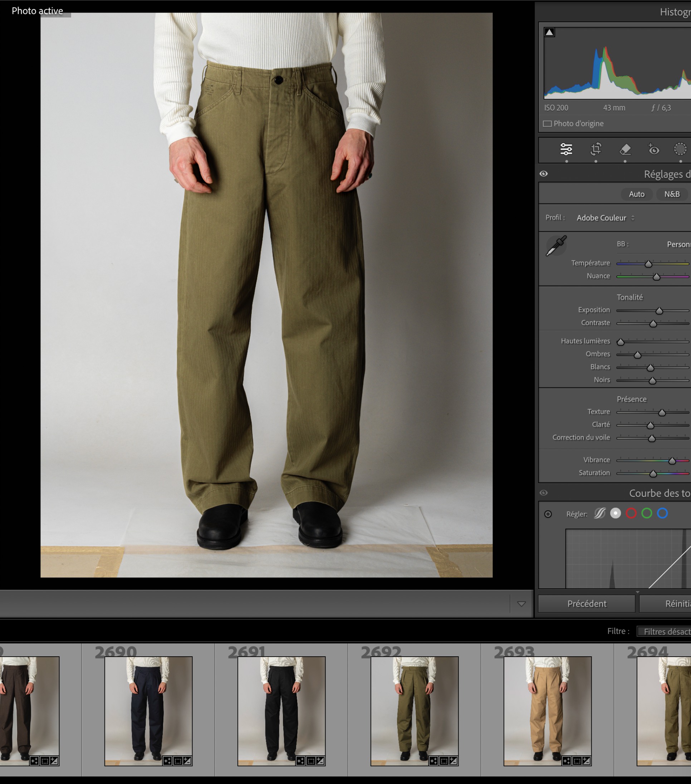Expand the toolbar options triangle
The width and height of the screenshot is (691, 784).
point(521,604)
